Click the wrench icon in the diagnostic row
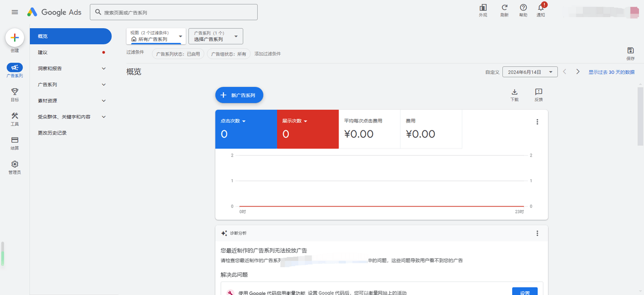Viewport: 644px width, 295px height. pyautogui.click(x=230, y=293)
